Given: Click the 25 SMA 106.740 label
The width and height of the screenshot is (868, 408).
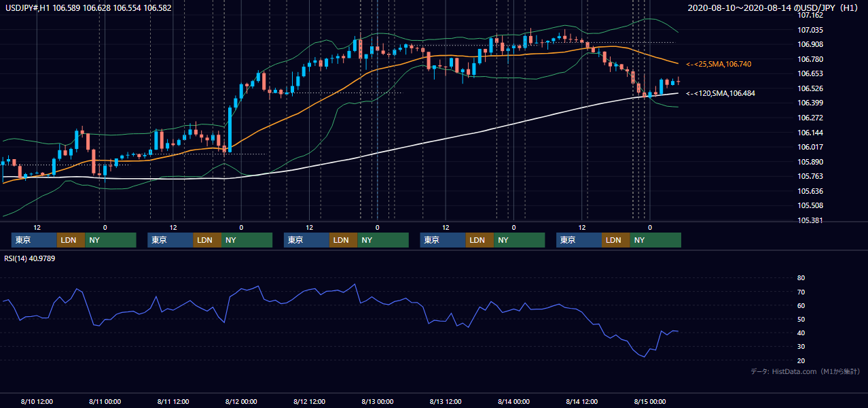Looking at the screenshot, I should coord(719,64).
